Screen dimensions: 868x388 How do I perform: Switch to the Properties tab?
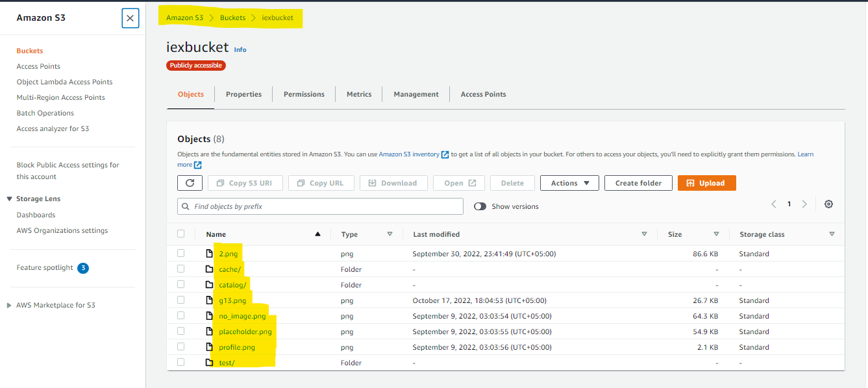click(243, 94)
